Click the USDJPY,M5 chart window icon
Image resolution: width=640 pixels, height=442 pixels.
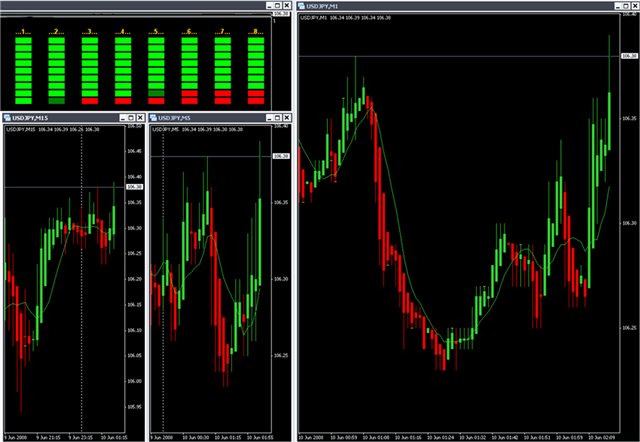[155, 117]
